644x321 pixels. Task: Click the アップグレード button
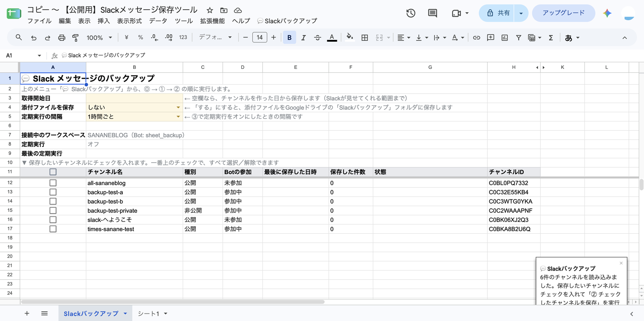(563, 13)
